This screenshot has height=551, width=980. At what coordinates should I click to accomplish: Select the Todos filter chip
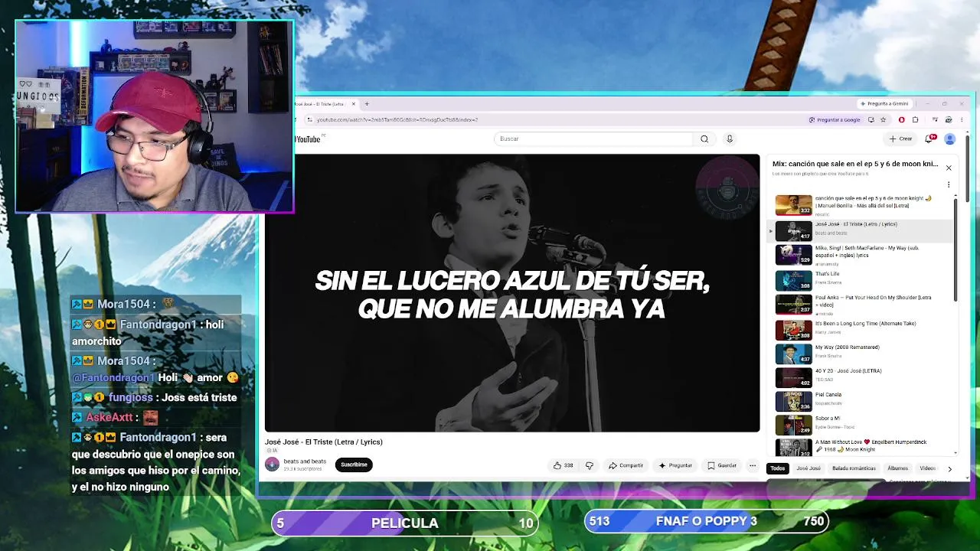click(x=778, y=468)
